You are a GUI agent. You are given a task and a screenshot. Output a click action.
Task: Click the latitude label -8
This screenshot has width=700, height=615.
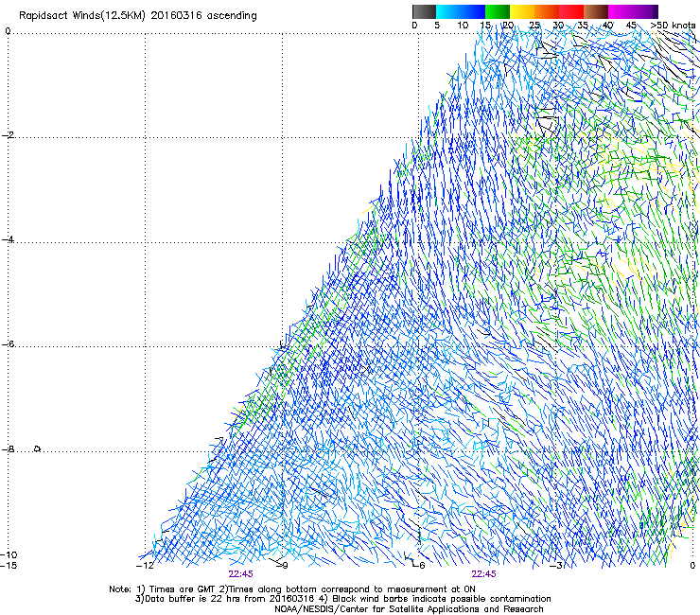coord(8,449)
